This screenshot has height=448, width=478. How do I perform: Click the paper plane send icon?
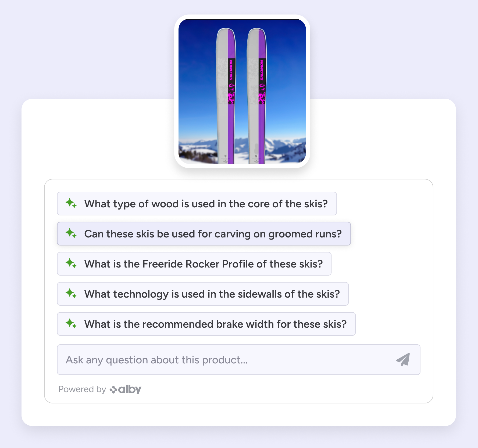tap(403, 360)
